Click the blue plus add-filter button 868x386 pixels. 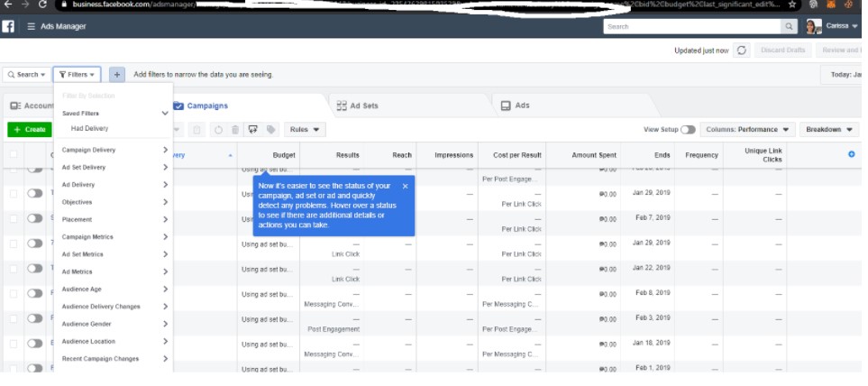pyautogui.click(x=117, y=74)
